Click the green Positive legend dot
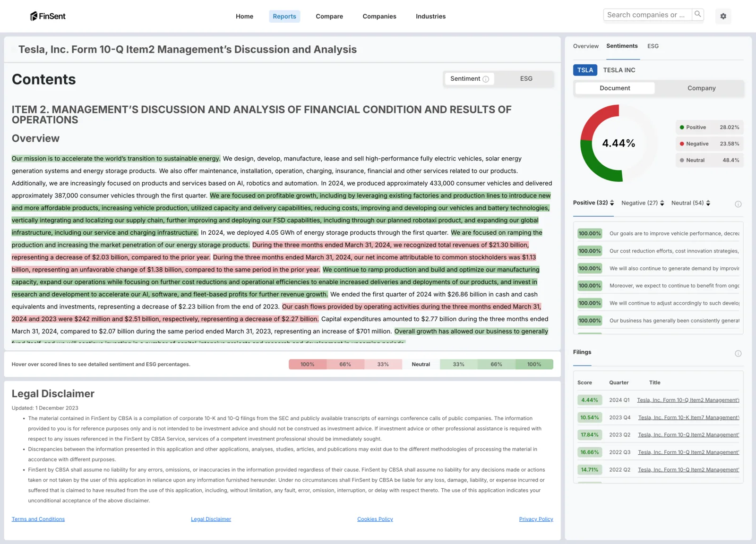 [682, 127]
